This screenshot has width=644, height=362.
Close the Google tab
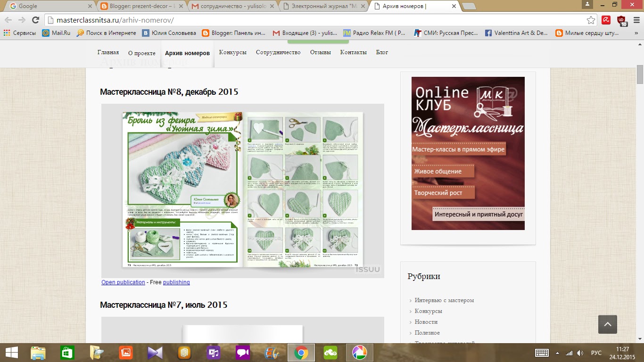(90, 6)
